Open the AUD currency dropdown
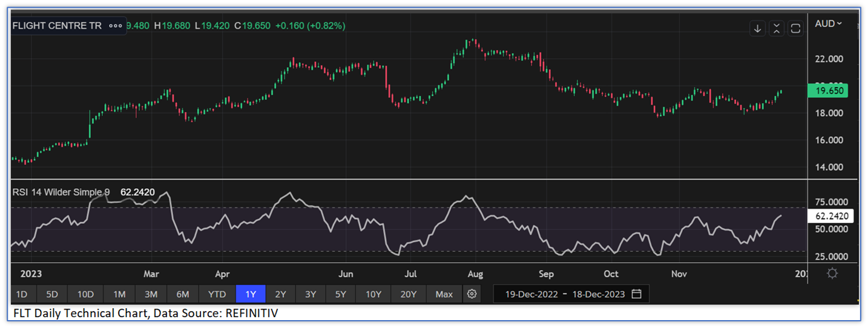 (x=828, y=24)
